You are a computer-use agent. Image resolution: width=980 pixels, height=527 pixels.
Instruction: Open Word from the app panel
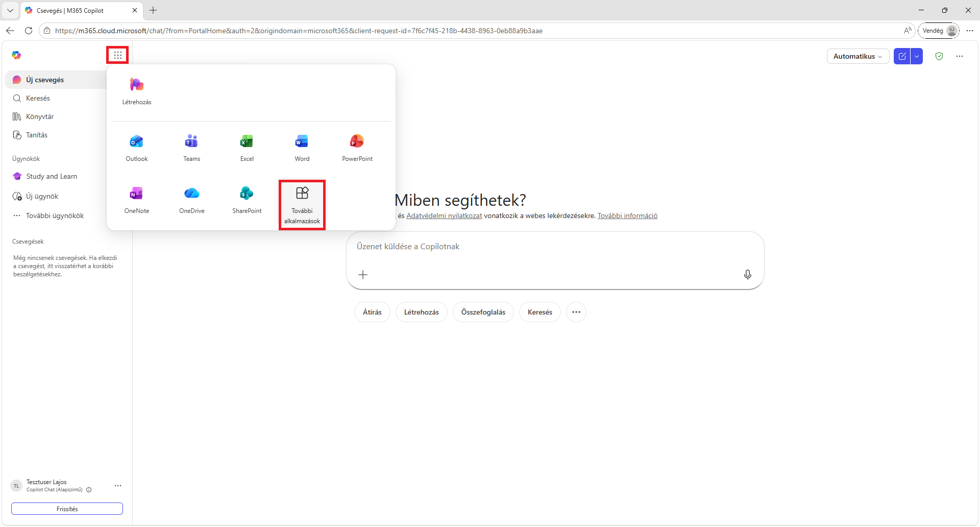coord(302,148)
